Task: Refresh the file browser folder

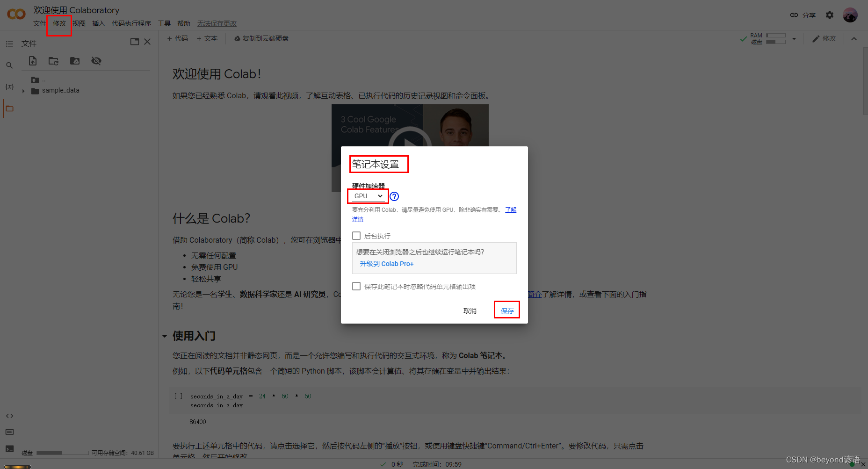Action: point(54,61)
